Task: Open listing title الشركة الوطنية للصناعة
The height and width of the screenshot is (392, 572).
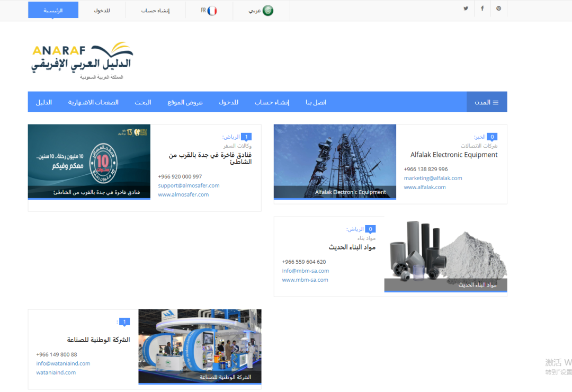Action: coord(99,340)
